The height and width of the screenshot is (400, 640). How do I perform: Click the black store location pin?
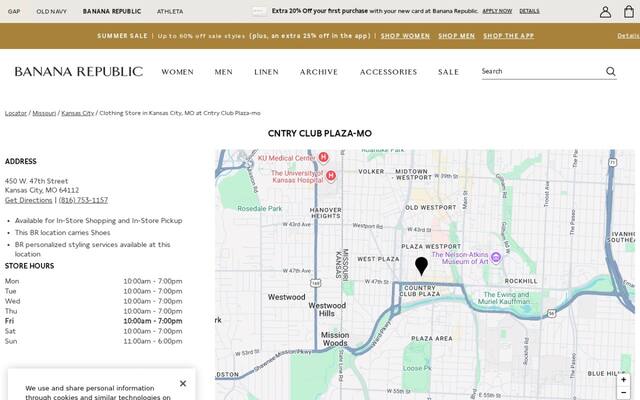click(x=421, y=266)
